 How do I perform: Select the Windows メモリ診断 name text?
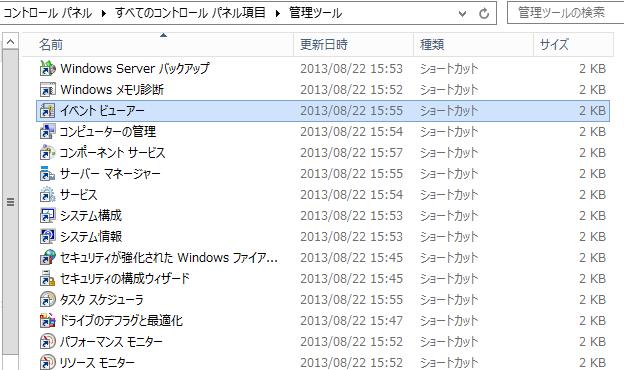tap(112, 90)
